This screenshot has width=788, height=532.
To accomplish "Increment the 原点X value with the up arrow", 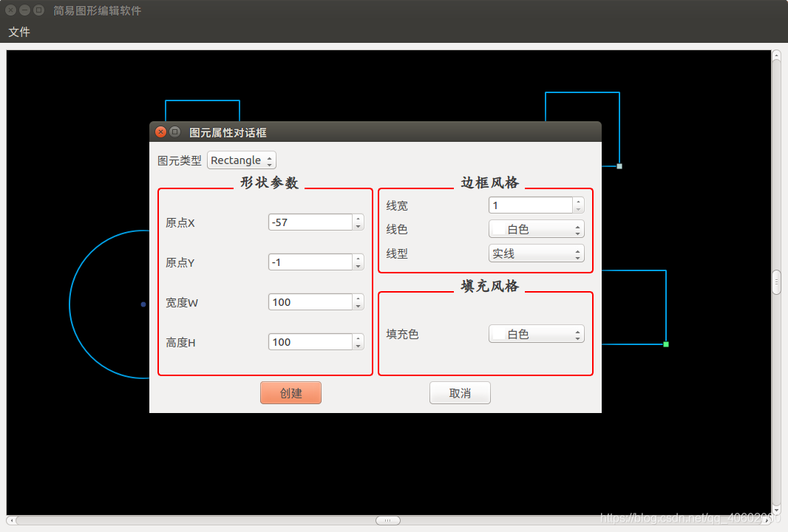I will coord(358,218).
